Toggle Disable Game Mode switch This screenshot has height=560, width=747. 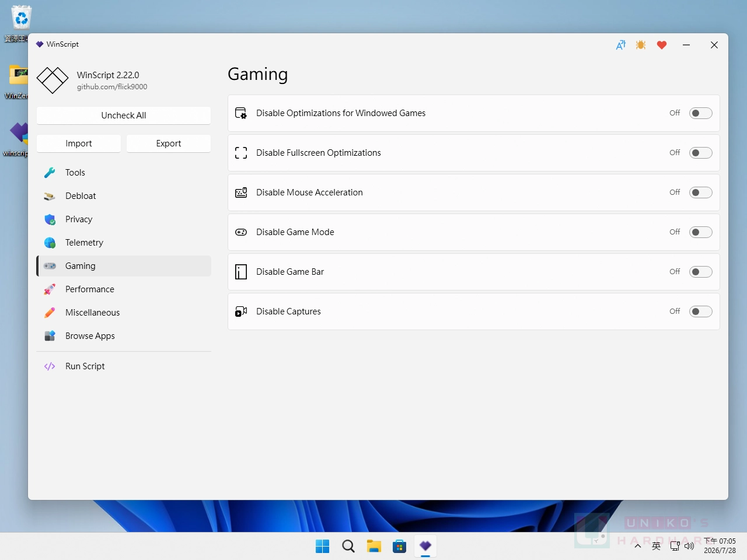701,232
